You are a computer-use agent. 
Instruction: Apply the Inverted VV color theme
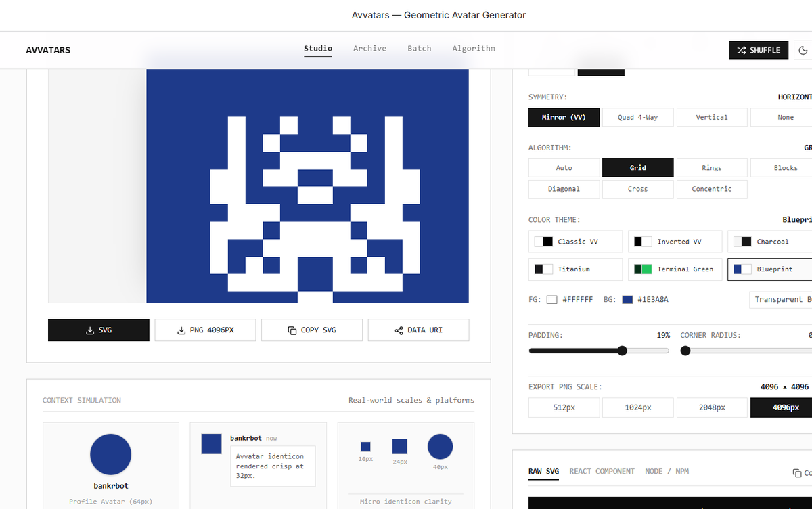(675, 242)
